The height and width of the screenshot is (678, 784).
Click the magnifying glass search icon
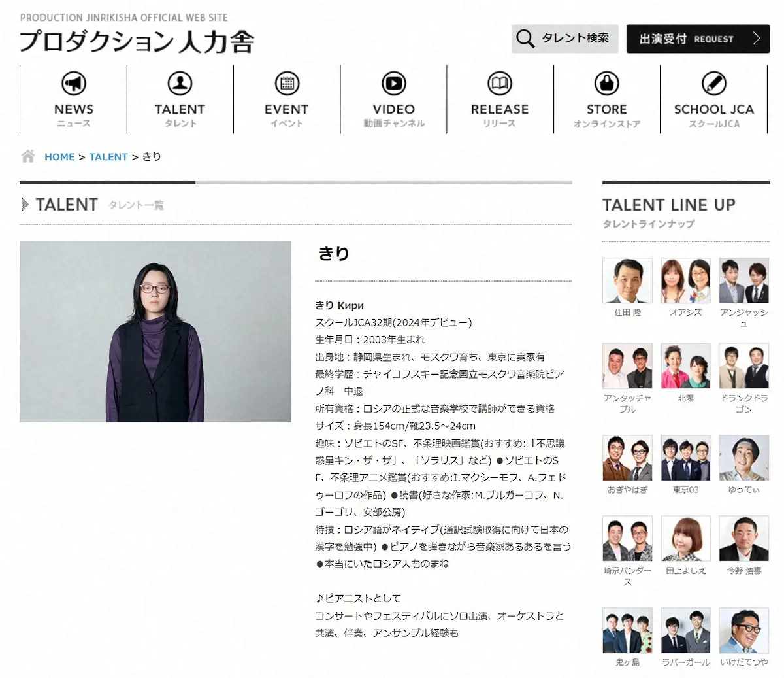525,39
